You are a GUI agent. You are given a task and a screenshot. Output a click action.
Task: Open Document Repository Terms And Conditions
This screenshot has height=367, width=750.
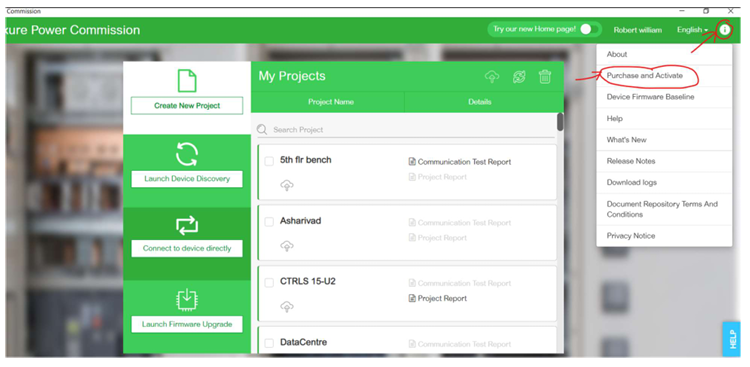point(664,209)
